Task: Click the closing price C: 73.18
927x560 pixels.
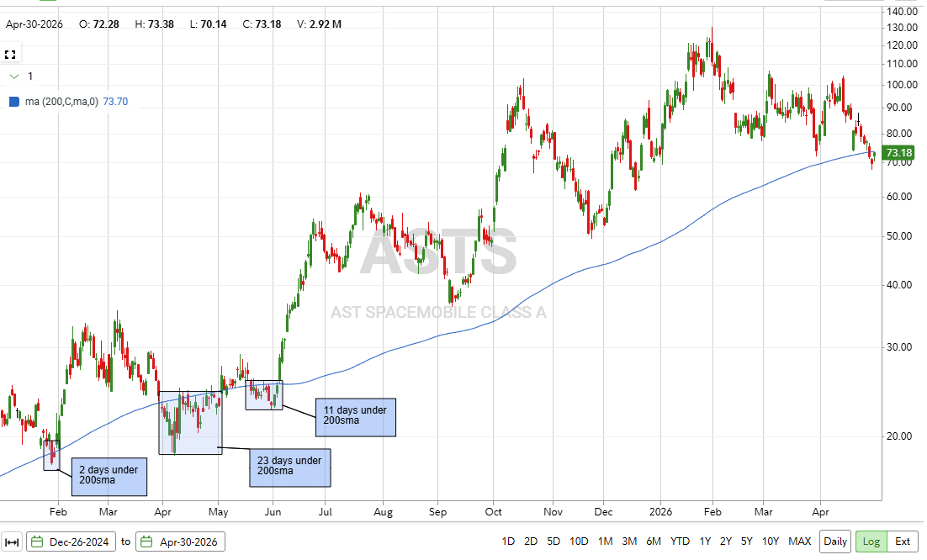Action: (x=262, y=24)
